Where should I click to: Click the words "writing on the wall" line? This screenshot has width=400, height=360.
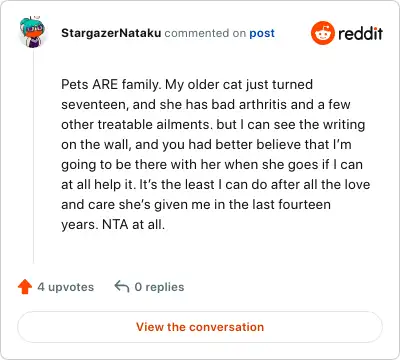pos(213,124)
